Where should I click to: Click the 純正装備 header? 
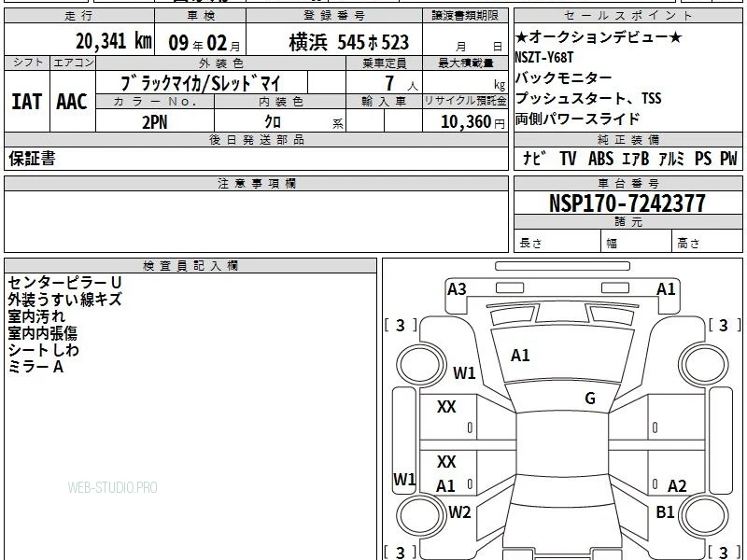pyautogui.click(x=627, y=139)
